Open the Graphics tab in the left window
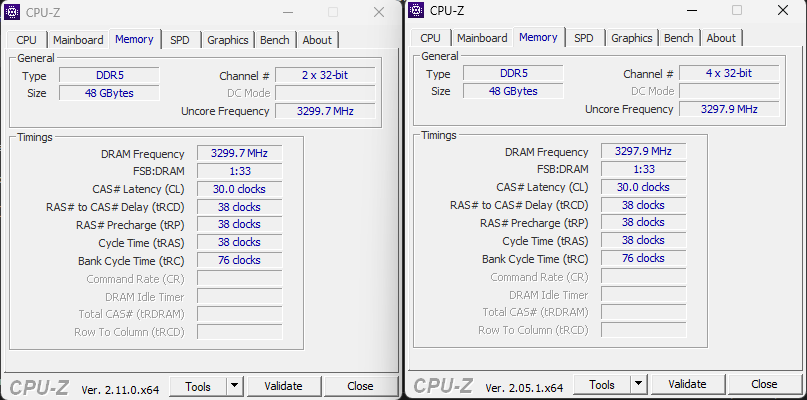This screenshot has height=400, width=807. [227, 40]
